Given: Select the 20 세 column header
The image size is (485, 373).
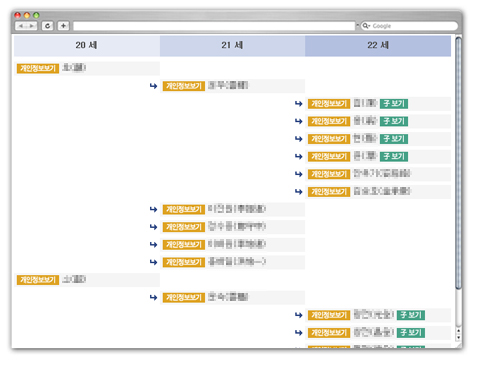Looking at the screenshot, I should click(x=87, y=45).
